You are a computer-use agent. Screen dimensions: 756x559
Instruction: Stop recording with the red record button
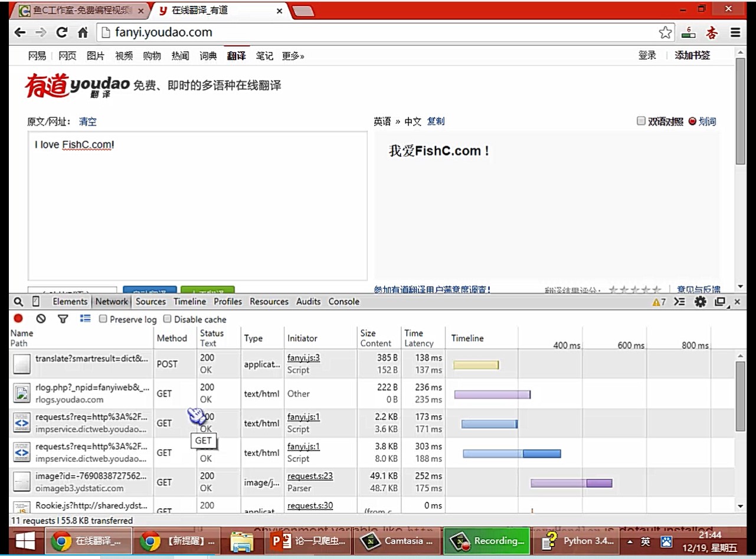click(18, 318)
